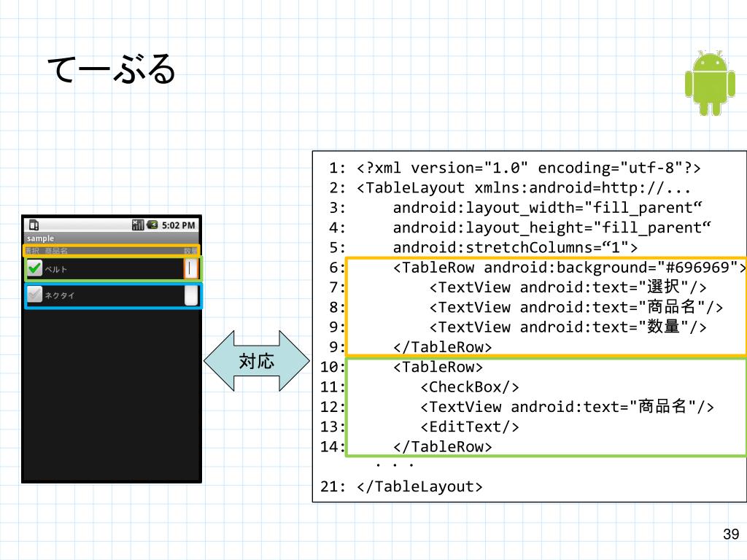
Task: Click the android:layout_height line
Action: tap(551, 227)
